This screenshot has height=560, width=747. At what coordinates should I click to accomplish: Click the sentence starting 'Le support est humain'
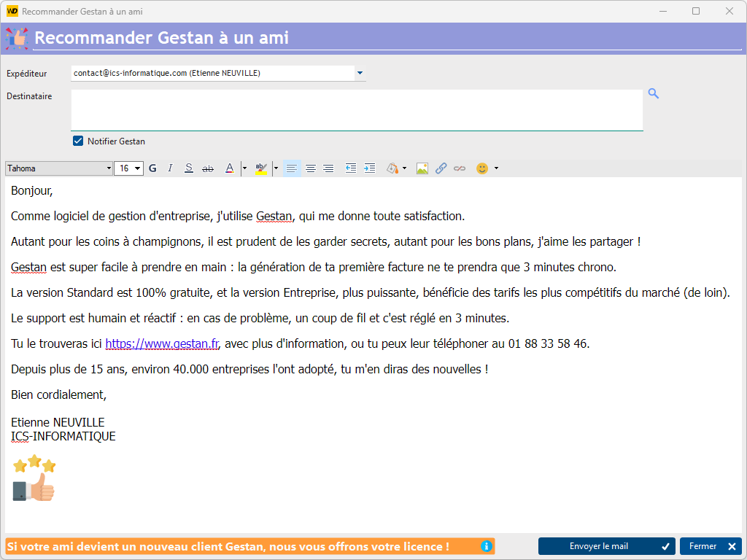coord(260,318)
